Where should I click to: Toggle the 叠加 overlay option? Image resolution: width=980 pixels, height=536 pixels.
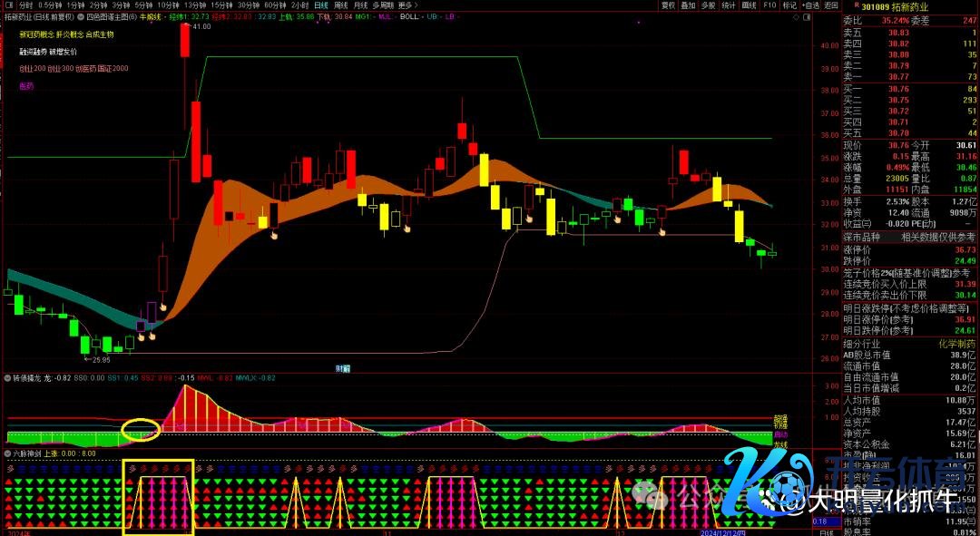pos(688,5)
